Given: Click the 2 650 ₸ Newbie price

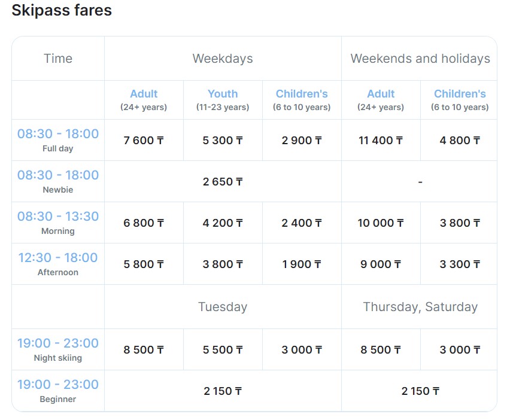Looking at the screenshot, I should [x=223, y=182].
